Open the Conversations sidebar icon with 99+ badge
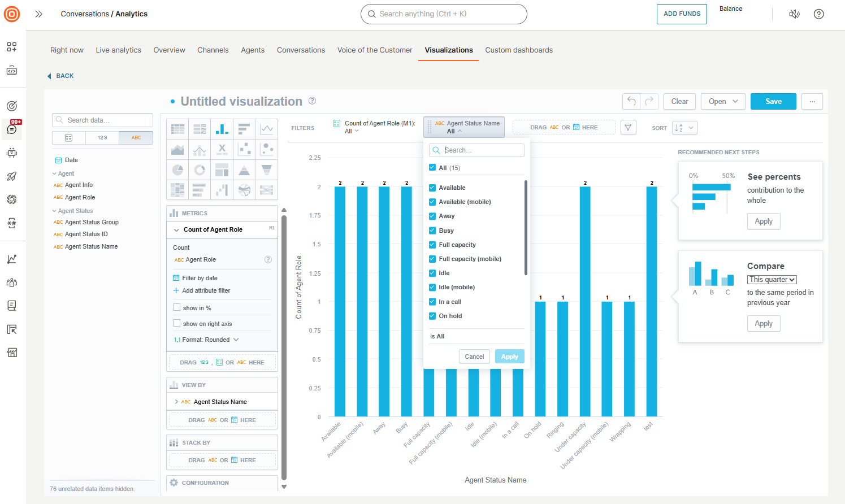 [x=11, y=129]
